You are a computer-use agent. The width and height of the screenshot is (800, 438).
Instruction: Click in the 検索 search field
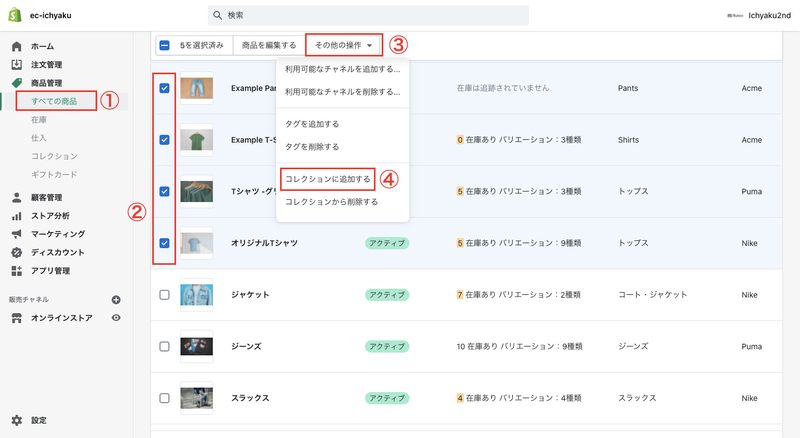coord(368,15)
